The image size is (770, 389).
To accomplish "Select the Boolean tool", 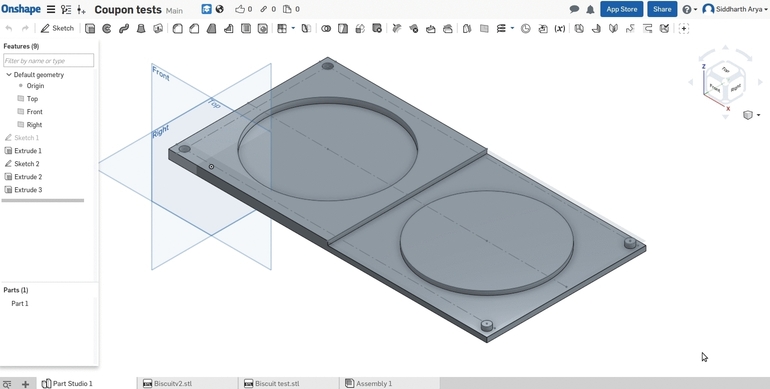I will click(326, 28).
